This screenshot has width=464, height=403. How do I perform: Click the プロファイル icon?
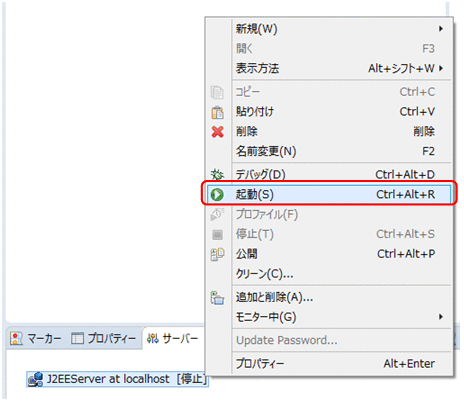(x=217, y=214)
